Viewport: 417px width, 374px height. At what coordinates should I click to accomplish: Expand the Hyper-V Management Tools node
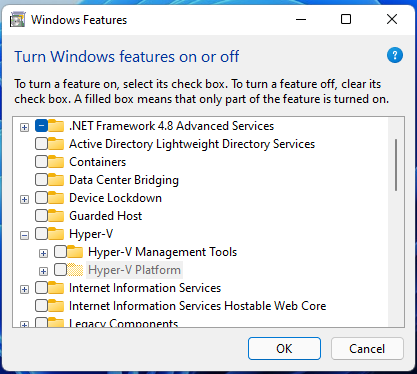(x=43, y=253)
